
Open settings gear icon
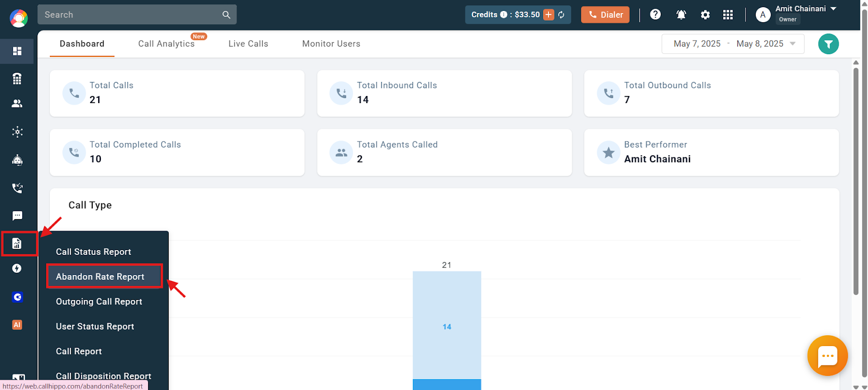(705, 15)
